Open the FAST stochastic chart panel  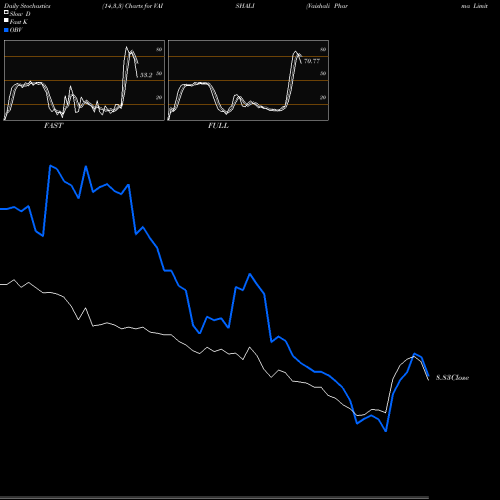pos(84,80)
